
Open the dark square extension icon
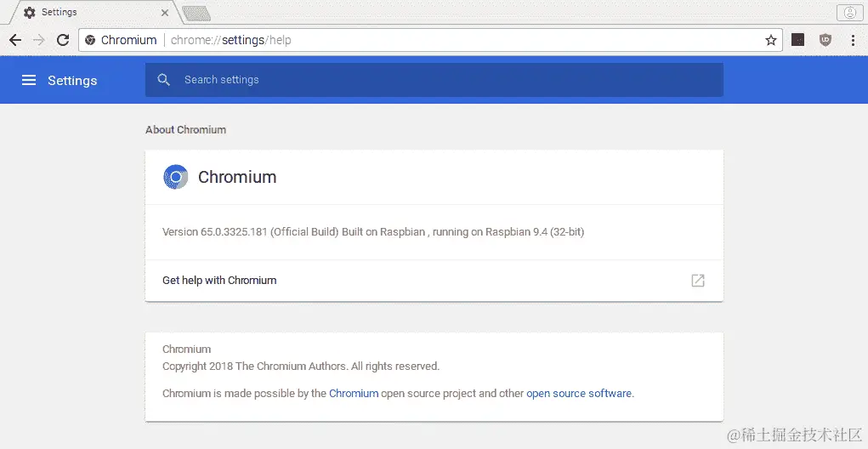click(797, 39)
